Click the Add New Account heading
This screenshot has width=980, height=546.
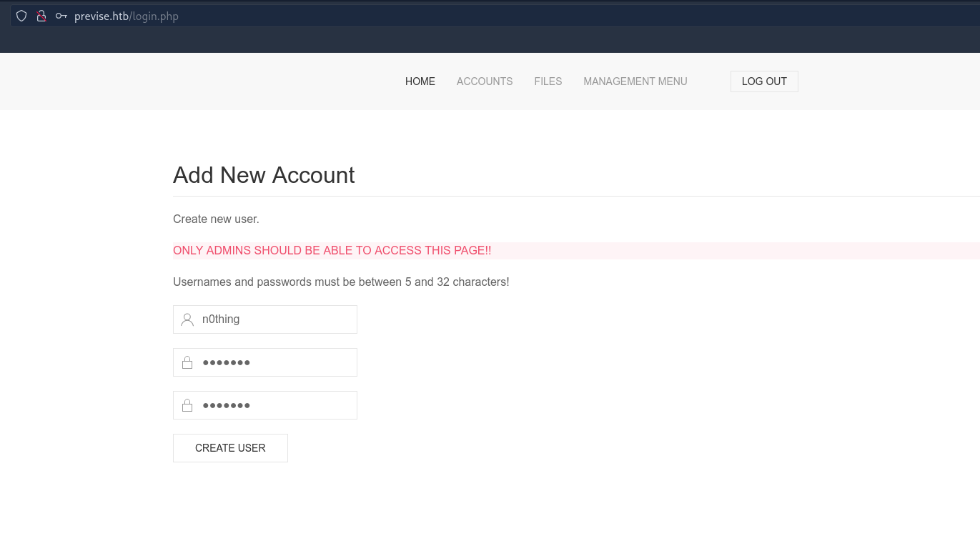coord(264,175)
